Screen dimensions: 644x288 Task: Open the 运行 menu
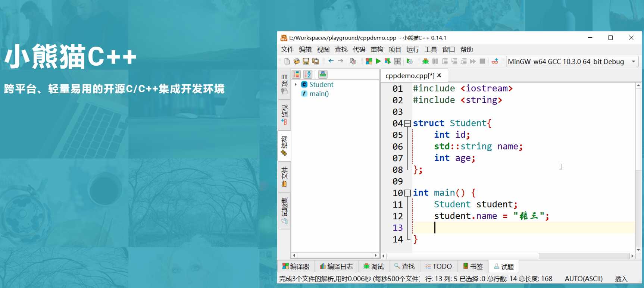(413, 49)
